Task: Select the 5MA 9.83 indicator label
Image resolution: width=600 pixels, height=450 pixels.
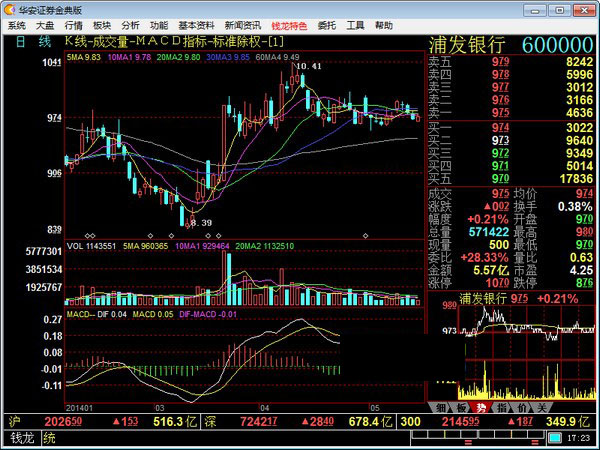Action: 84,57
